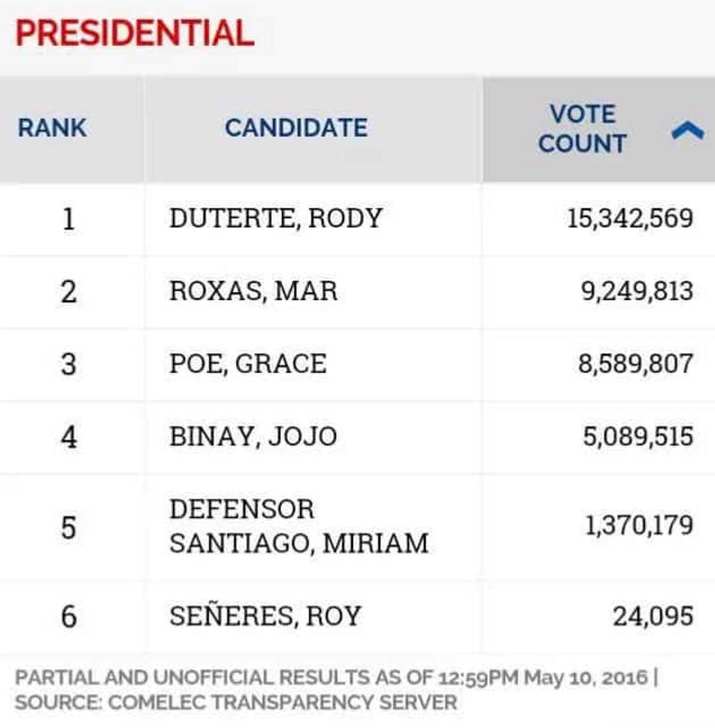The image size is (715, 728).
Task: Click Poe's tally of 8,589,807
Action: click(638, 363)
